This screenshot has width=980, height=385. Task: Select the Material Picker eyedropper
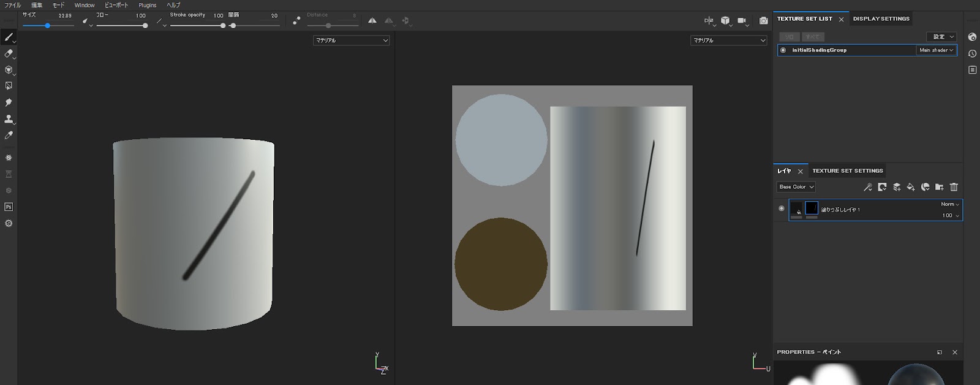[x=9, y=135]
